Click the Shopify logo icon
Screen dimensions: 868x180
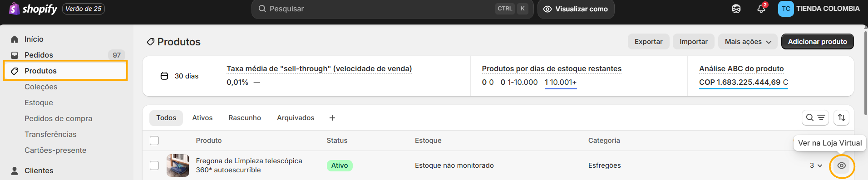pyautogui.click(x=14, y=9)
